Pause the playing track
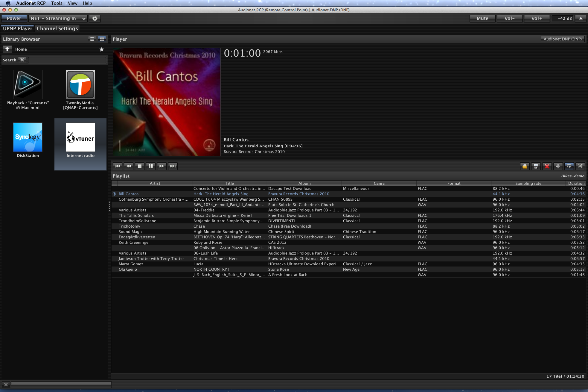Screen dimensions: 588x392 (151, 166)
